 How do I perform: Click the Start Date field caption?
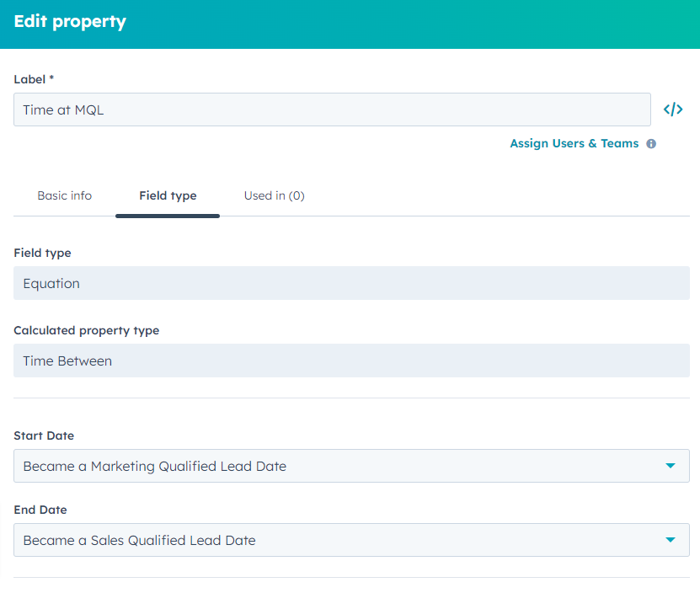(x=44, y=435)
